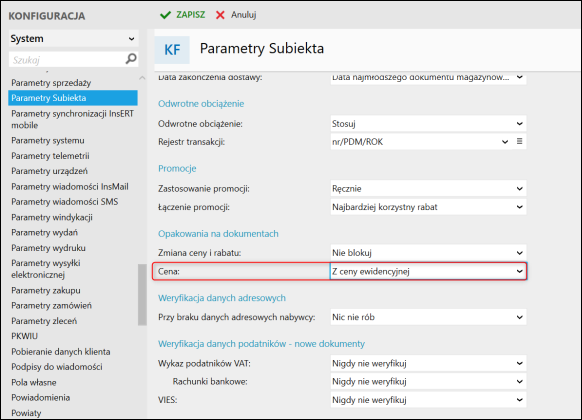Open the Łączenie promocji dropdown
The width and height of the screenshot is (582, 420).
[x=428, y=207]
